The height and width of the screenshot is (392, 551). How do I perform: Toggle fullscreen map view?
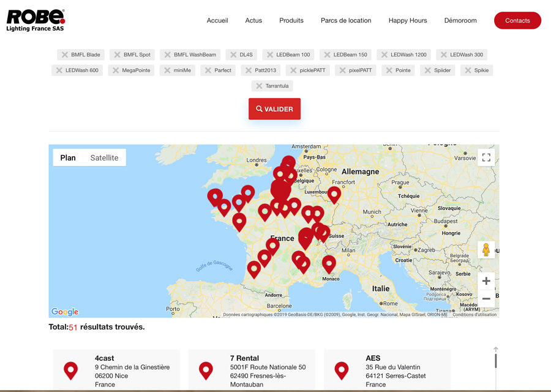click(486, 157)
